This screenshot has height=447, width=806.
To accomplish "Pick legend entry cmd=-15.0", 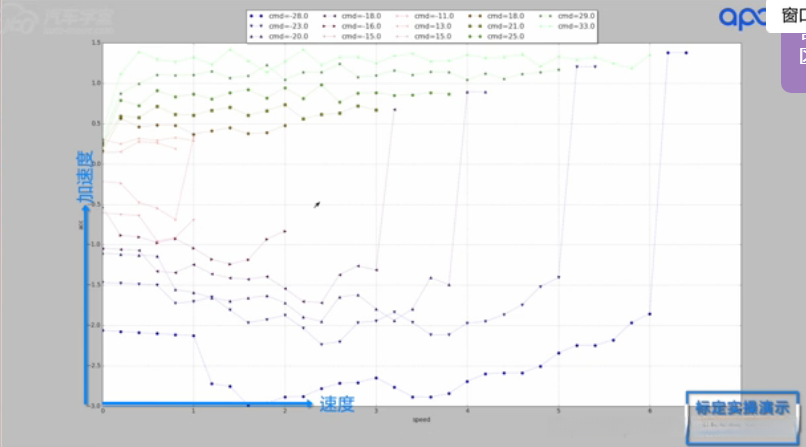I will (x=352, y=36).
